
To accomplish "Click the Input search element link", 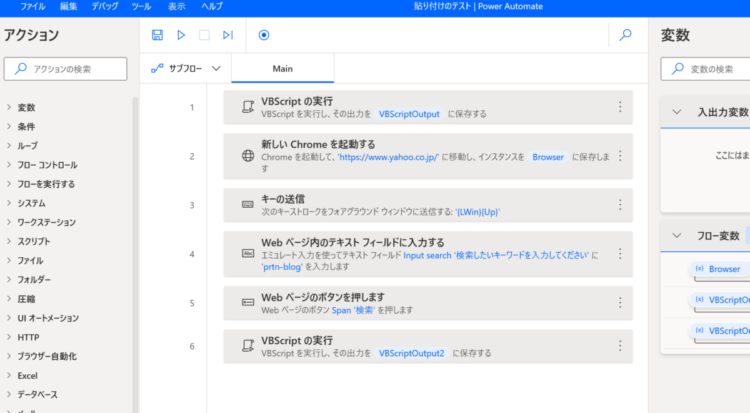I will [496, 255].
